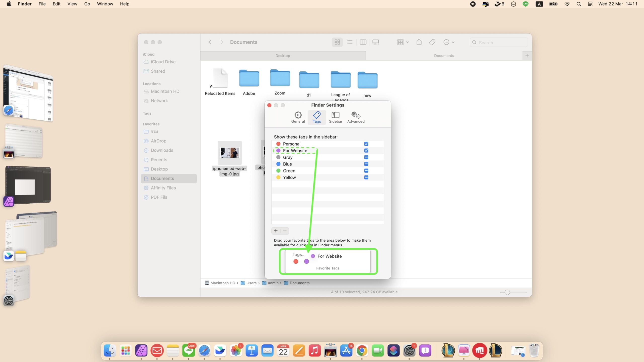Switch to the Desktop tab in Finder
The height and width of the screenshot is (362, 644).
pos(283,56)
